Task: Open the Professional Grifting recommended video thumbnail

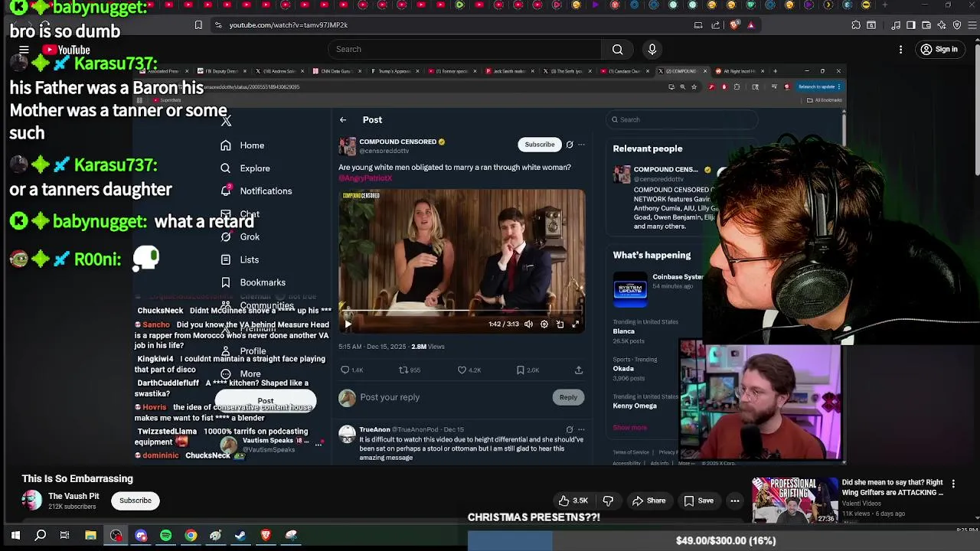Action: [x=795, y=500]
